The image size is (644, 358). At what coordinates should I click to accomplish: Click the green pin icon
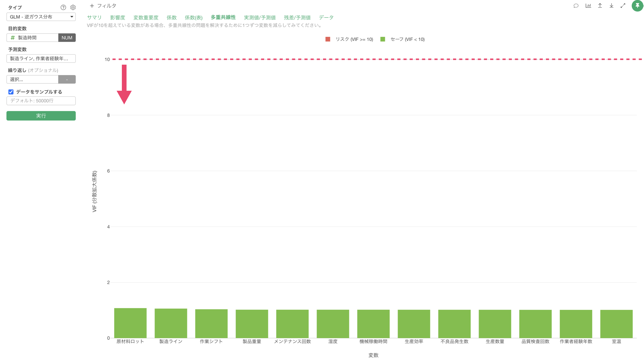(637, 6)
